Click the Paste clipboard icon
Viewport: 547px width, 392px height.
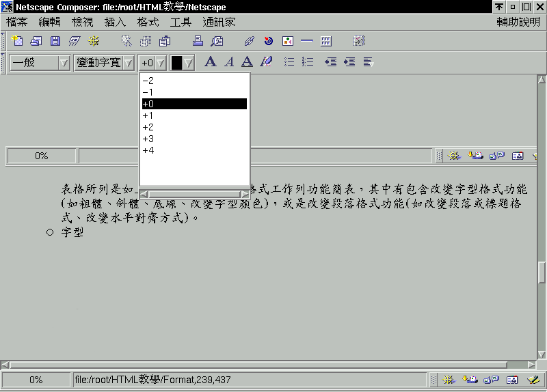pyautogui.click(x=165, y=41)
